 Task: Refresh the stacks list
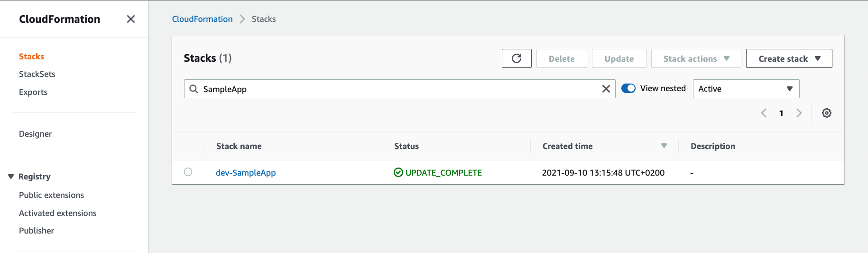pos(517,58)
